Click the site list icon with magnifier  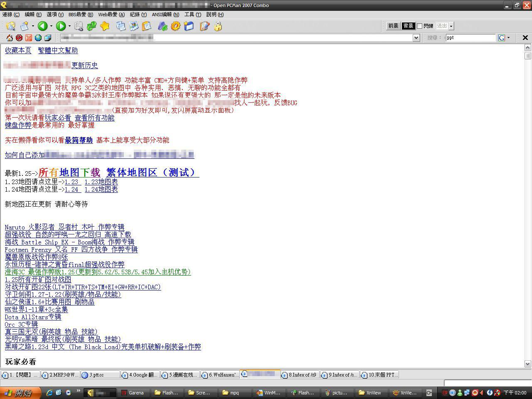point(10,26)
